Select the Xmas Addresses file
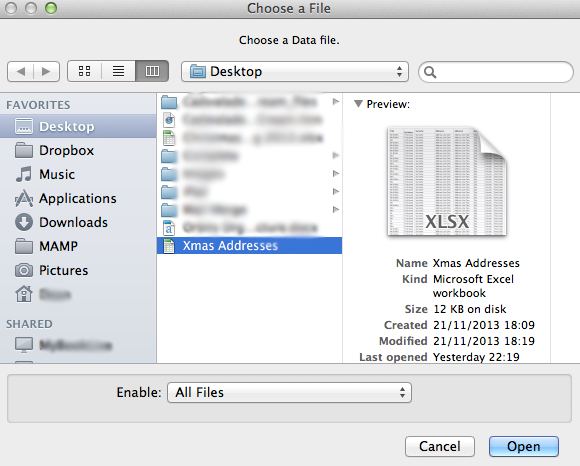Image resolution: width=580 pixels, height=466 pixels. [x=249, y=246]
